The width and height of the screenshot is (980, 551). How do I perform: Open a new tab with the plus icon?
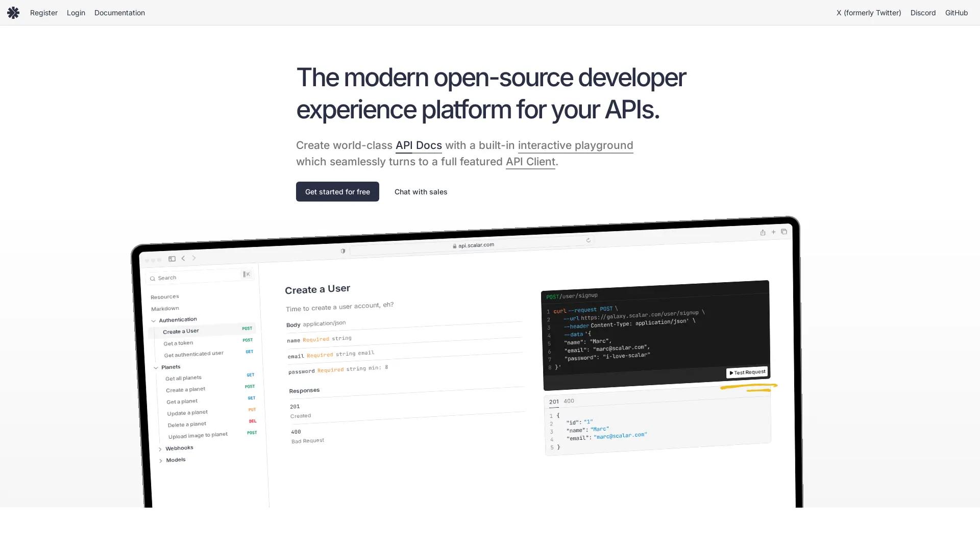[773, 232]
